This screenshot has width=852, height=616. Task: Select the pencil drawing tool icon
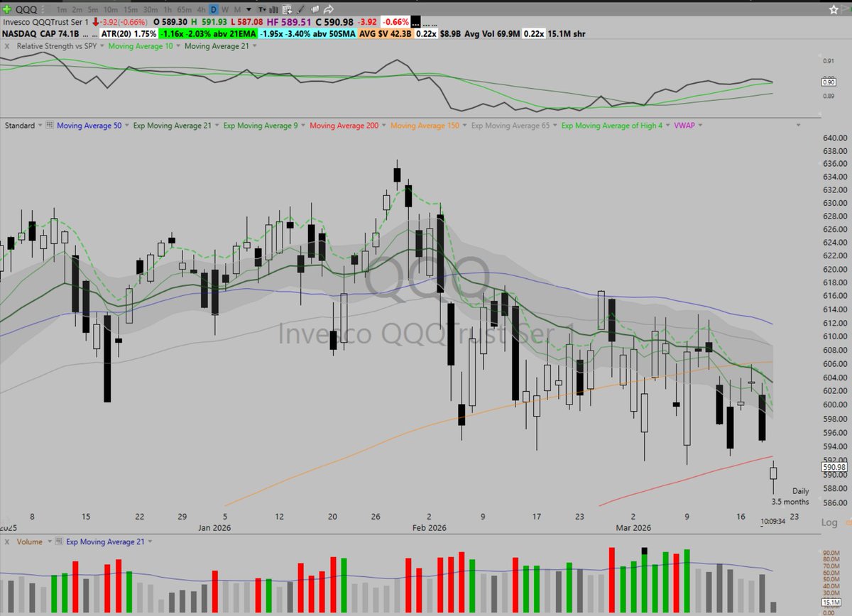point(301,9)
